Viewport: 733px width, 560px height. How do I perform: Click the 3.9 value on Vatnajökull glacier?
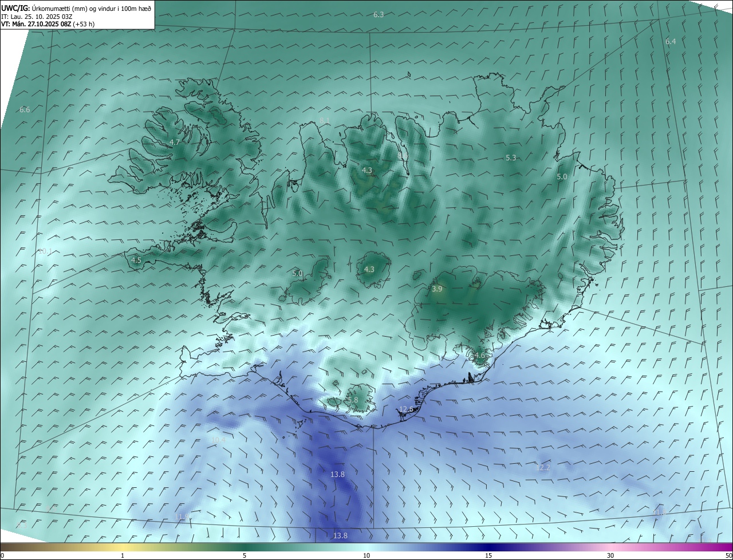[437, 289]
